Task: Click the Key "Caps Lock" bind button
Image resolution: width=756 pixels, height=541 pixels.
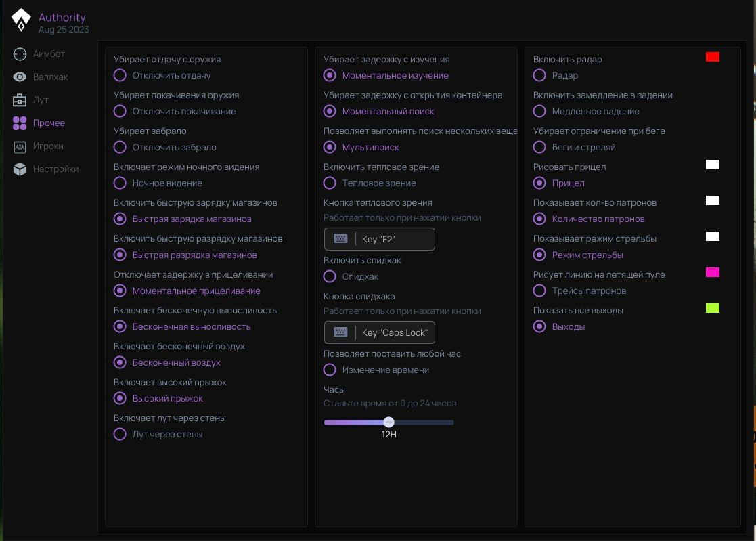Action: click(380, 332)
